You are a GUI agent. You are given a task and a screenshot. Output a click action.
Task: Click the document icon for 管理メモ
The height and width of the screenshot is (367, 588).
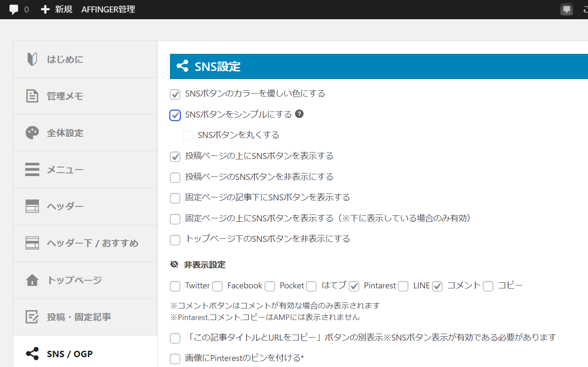(32, 96)
